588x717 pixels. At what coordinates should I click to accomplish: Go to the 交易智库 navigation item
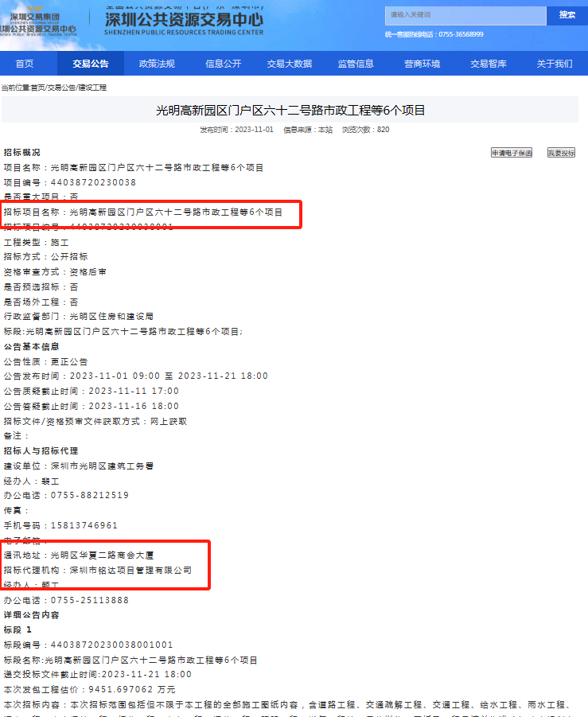coord(488,64)
